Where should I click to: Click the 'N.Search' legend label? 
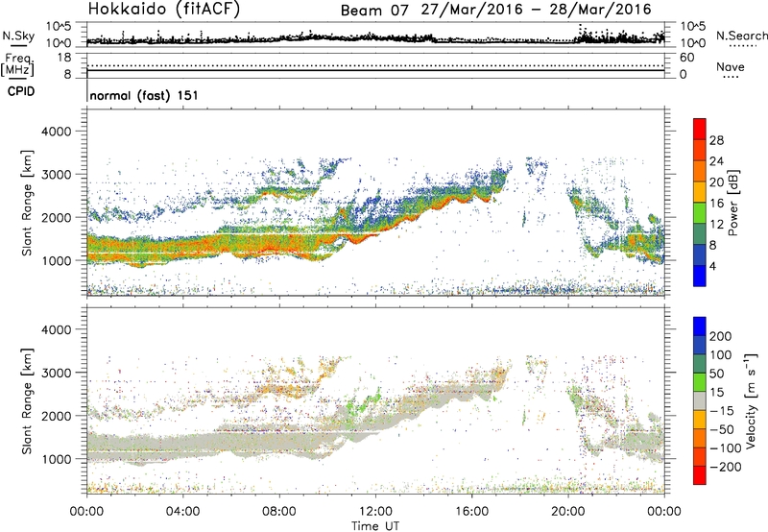741,36
